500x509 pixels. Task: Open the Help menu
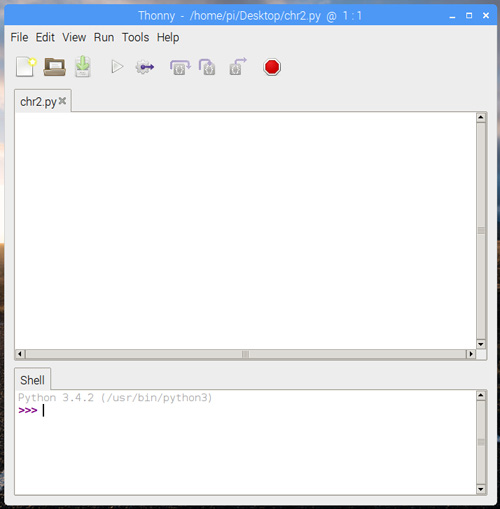click(x=168, y=37)
